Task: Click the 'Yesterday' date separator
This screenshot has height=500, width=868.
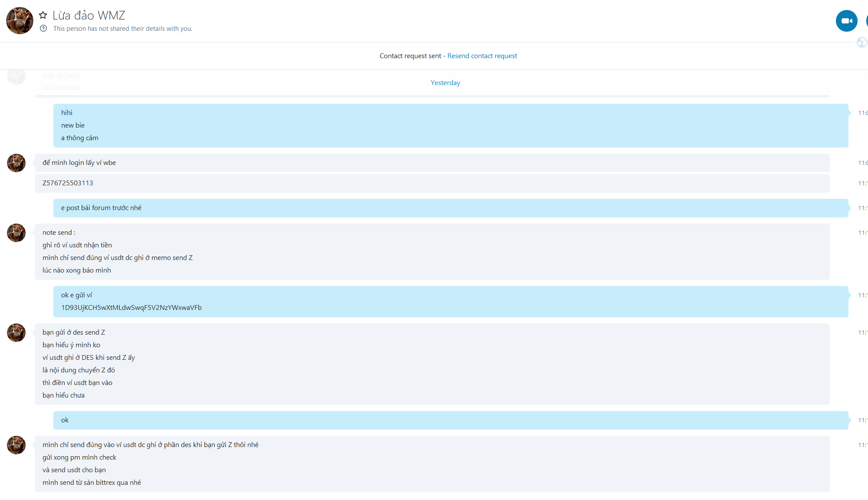Action: click(x=445, y=83)
